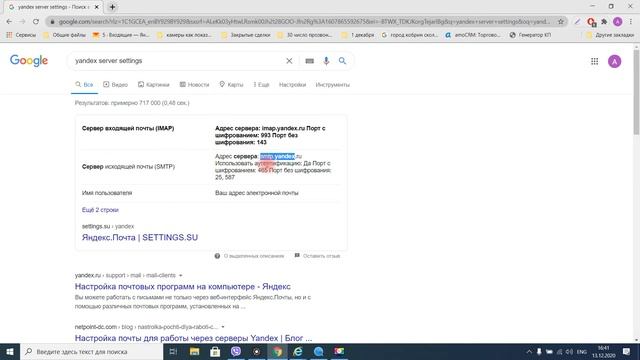The width and height of the screenshot is (640, 360).
Task: Open Internet Explorer from taskbar
Action: pyautogui.click(x=298, y=351)
